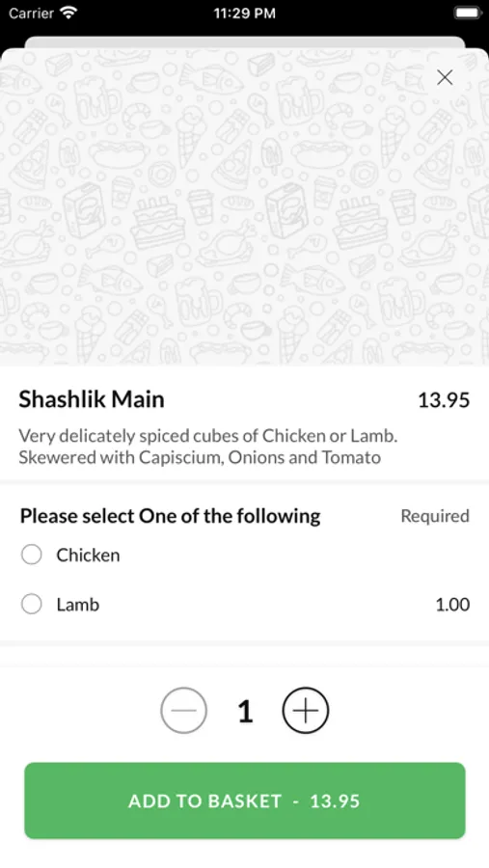Tap the 11:29 PM clock
This screenshot has height=868, width=489.
(244, 14)
